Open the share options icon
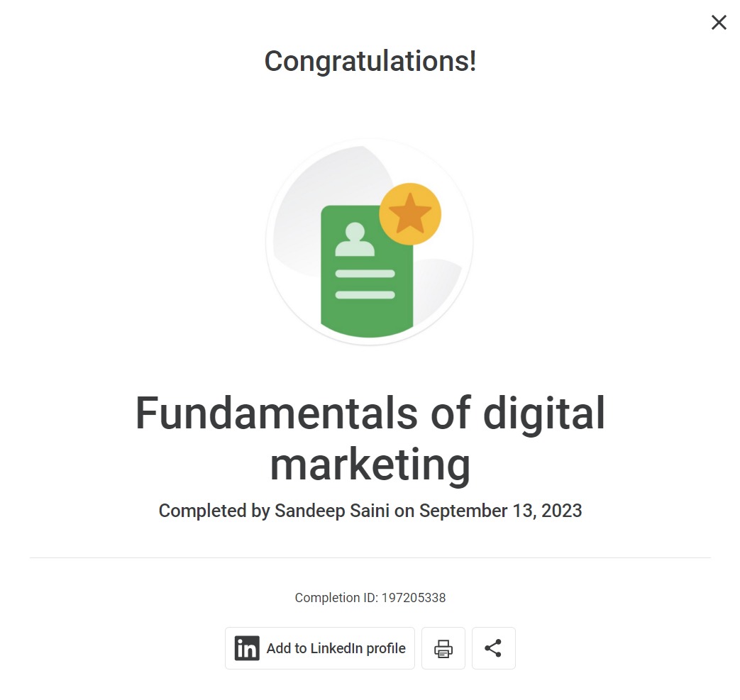Viewport: 740px width, 700px height. pos(493,648)
